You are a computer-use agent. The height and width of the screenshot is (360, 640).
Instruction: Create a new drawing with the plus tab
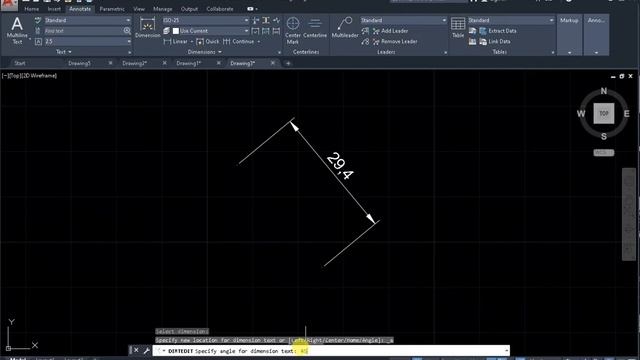point(288,63)
